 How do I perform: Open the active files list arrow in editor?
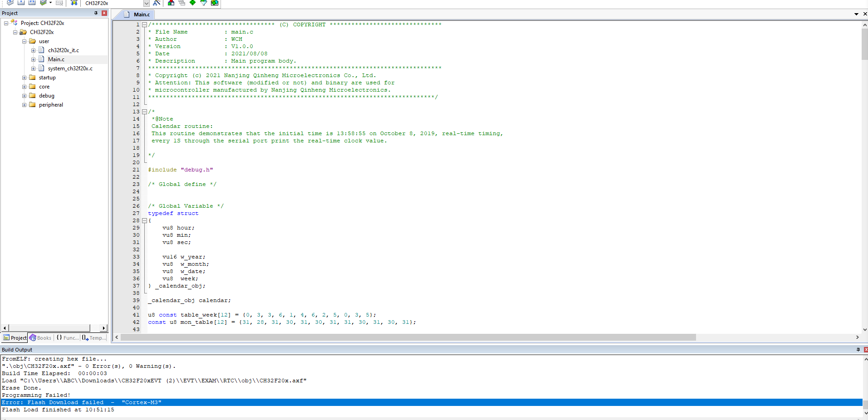[x=856, y=14]
